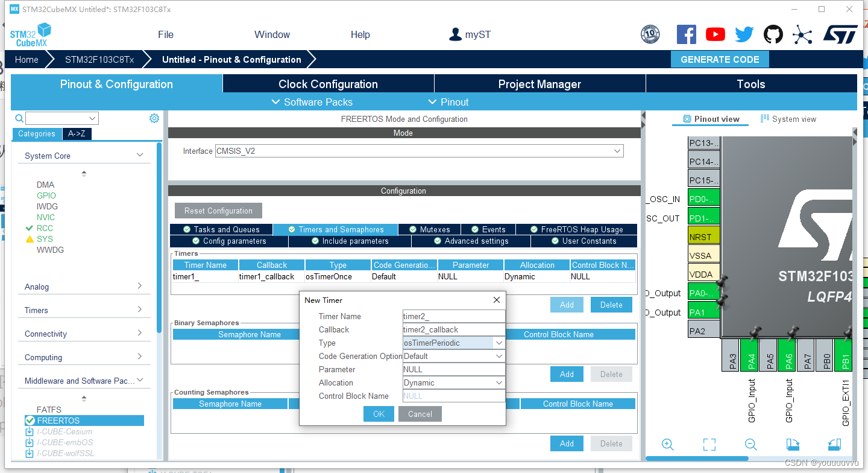Toggle the FREERTOS enabled checkmark
This screenshot has height=473, width=868.
click(30, 421)
